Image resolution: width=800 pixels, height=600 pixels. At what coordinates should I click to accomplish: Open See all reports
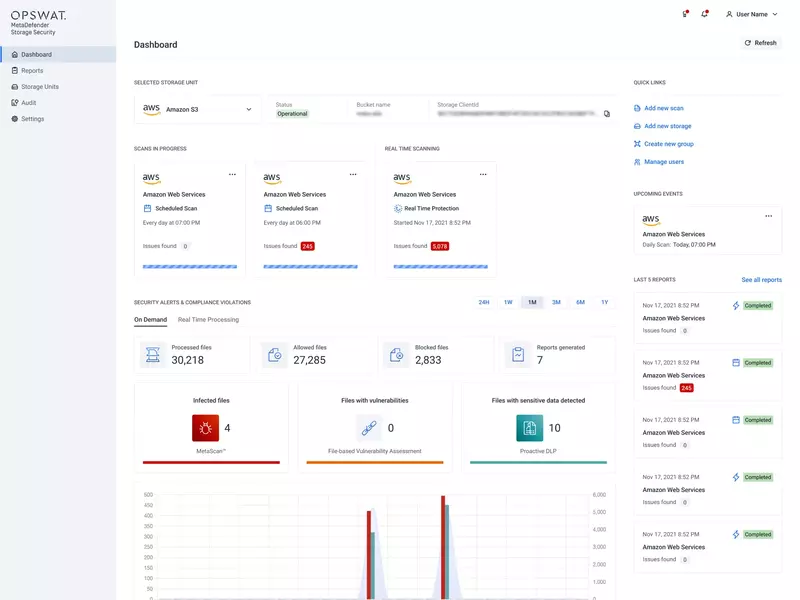pyautogui.click(x=760, y=279)
